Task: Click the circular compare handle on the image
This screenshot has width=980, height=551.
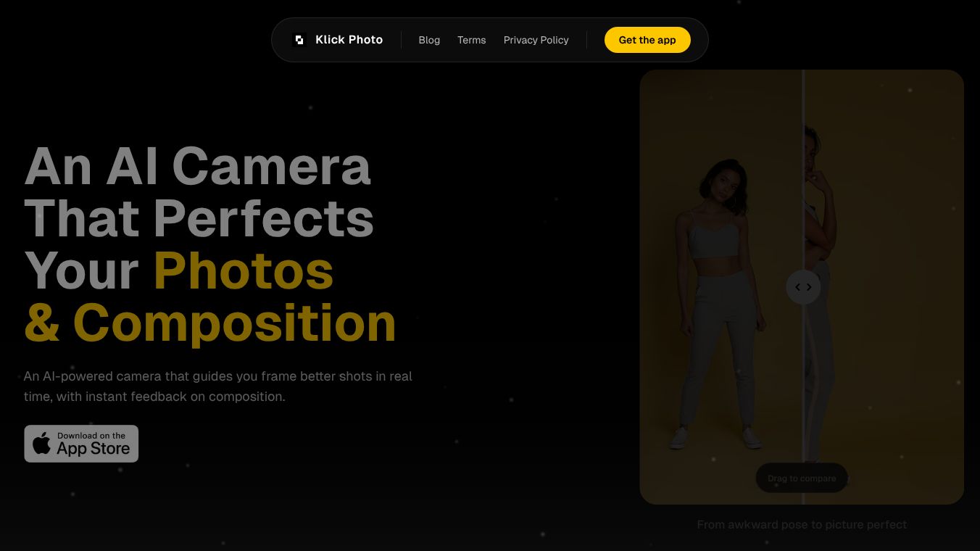Action: coord(803,287)
